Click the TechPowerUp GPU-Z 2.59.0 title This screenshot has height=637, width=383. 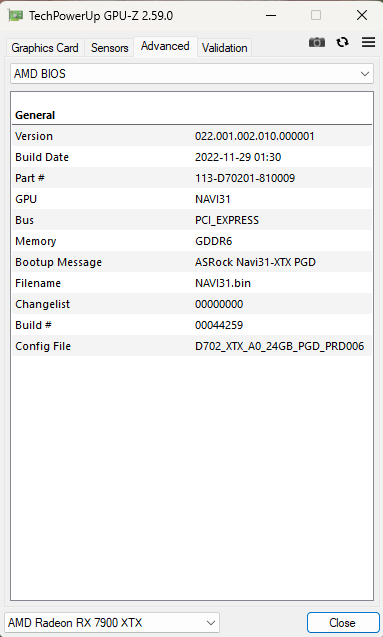[101, 16]
